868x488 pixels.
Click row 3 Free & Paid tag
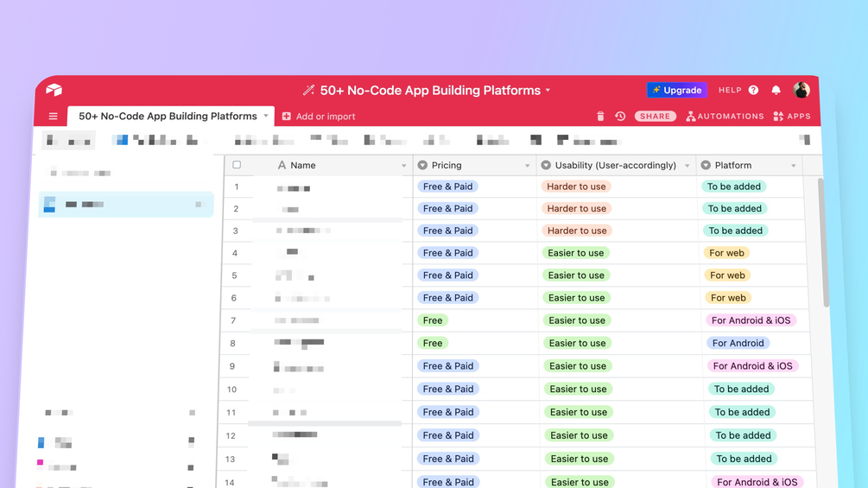tap(448, 231)
